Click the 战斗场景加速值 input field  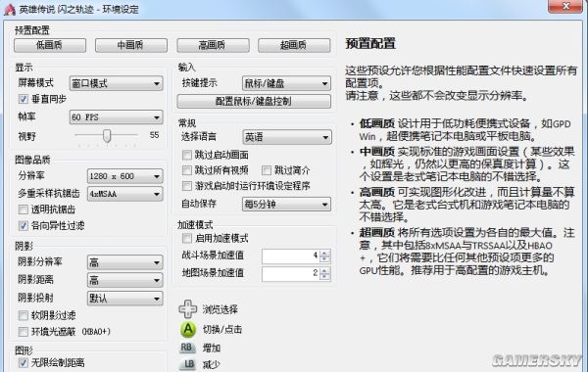(291, 256)
